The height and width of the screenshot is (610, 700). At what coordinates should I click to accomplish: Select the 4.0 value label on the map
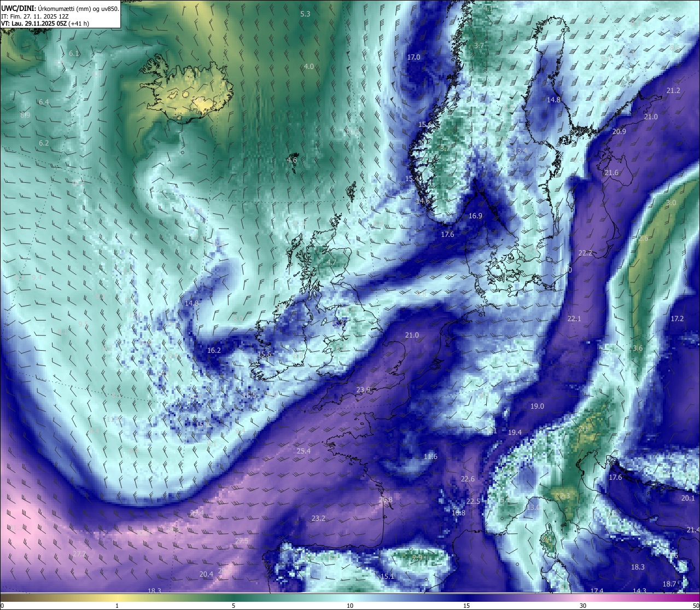[x=309, y=66]
